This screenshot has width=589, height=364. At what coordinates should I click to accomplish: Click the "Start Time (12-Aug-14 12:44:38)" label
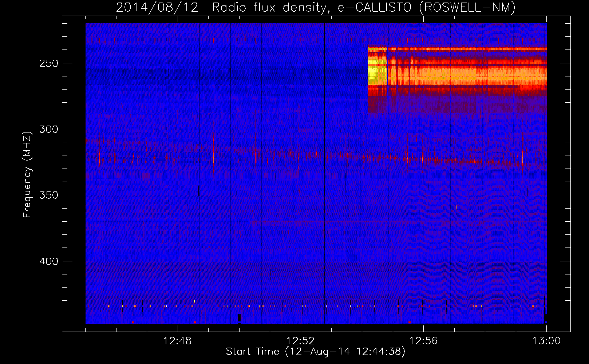tap(315, 352)
